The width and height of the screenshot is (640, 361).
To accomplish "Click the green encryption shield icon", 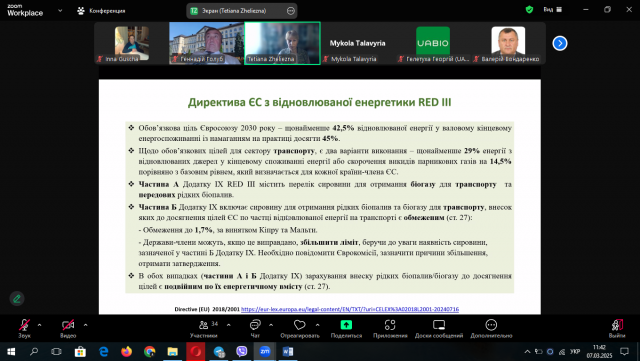I will click(x=529, y=9).
